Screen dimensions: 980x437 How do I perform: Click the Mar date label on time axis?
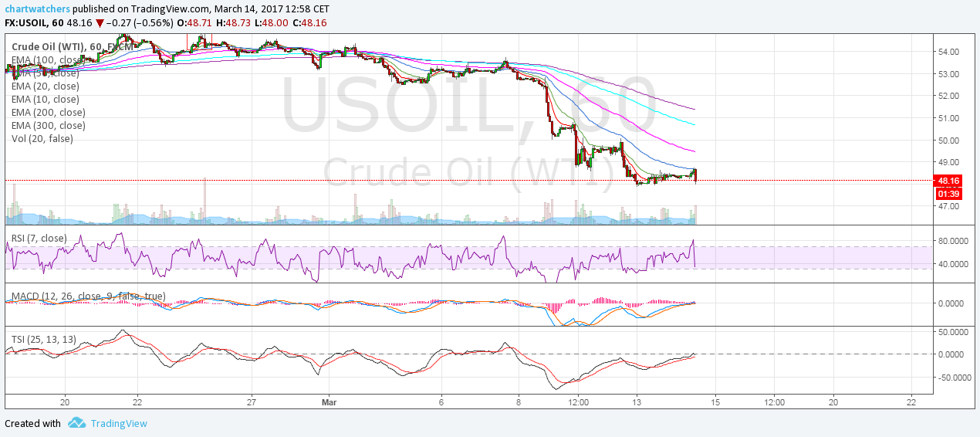pyautogui.click(x=331, y=402)
